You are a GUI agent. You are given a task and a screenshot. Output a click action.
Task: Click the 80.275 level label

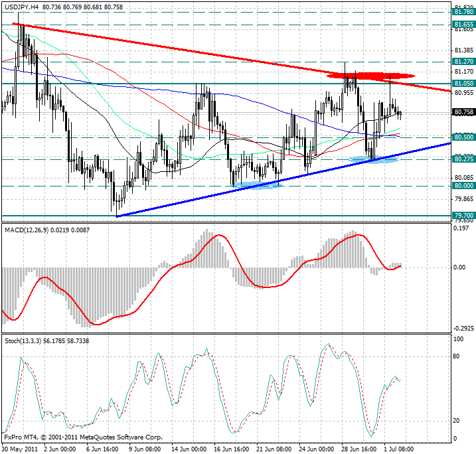tap(463, 159)
